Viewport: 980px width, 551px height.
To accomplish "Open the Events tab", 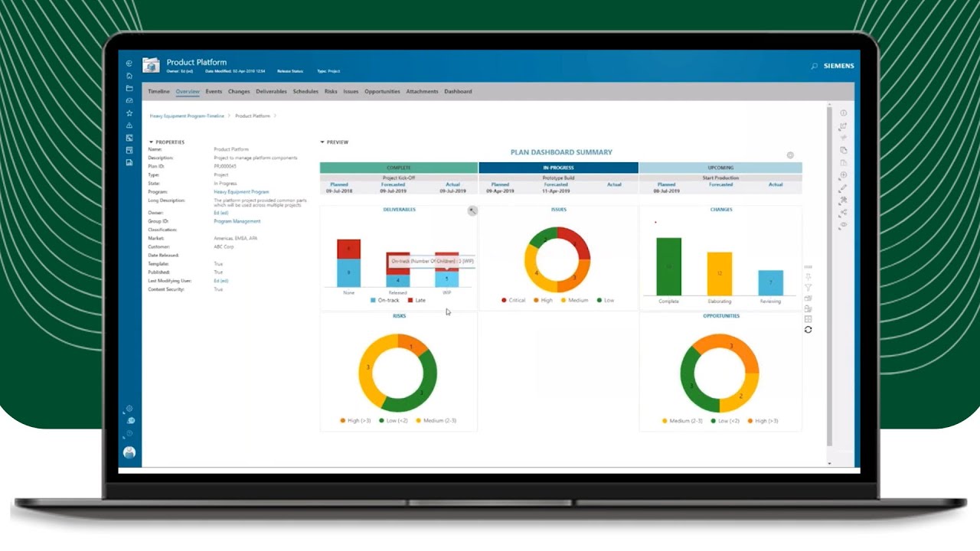I will point(214,92).
